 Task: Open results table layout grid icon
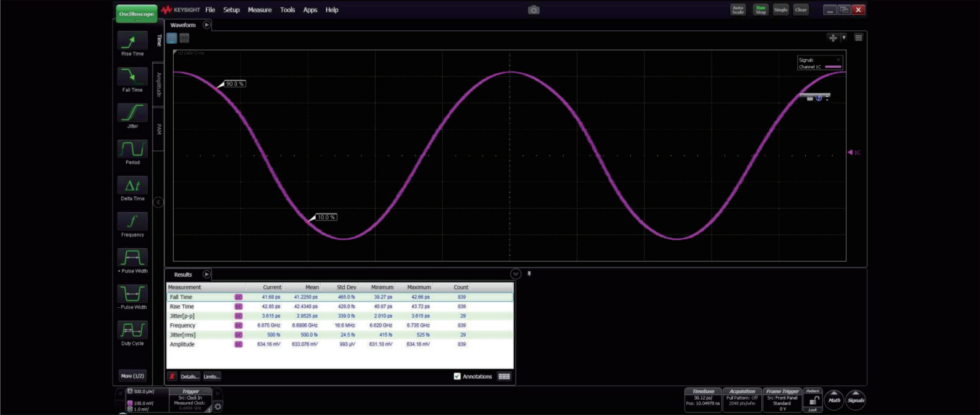coord(504,376)
